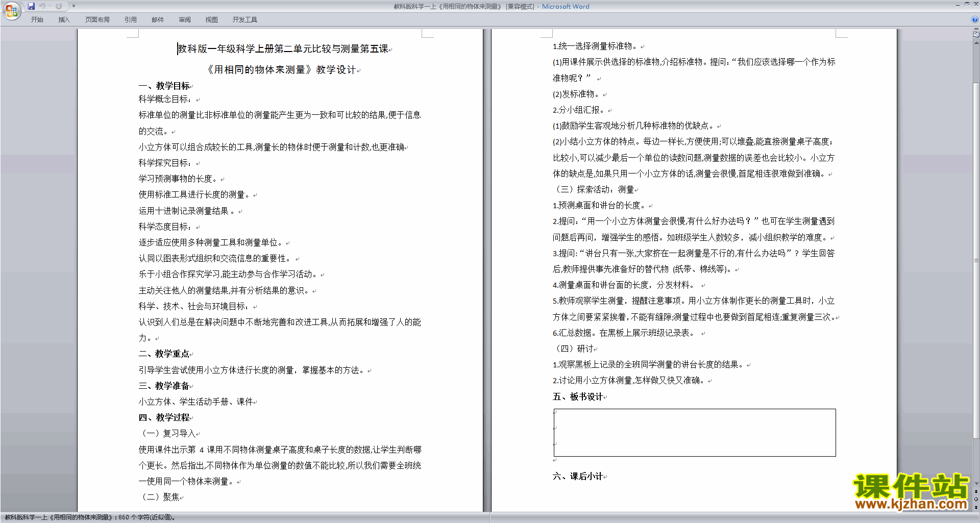
Task: Go to the previous page with double-up arrow
Action: point(976,491)
